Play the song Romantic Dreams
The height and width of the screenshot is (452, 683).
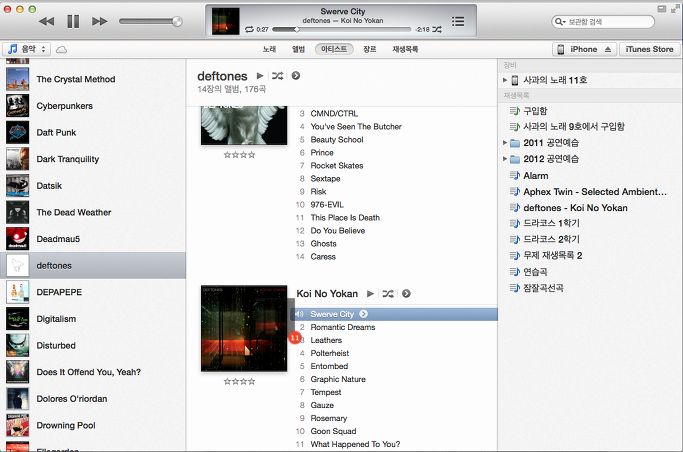click(x=342, y=327)
